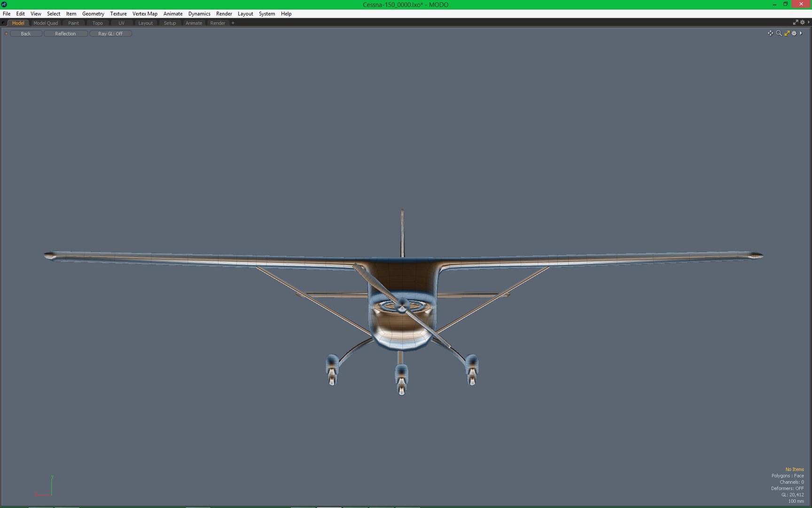This screenshot has height=508, width=812.
Task: Toggle the Ray GL: Off button
Action: (110, 34)
